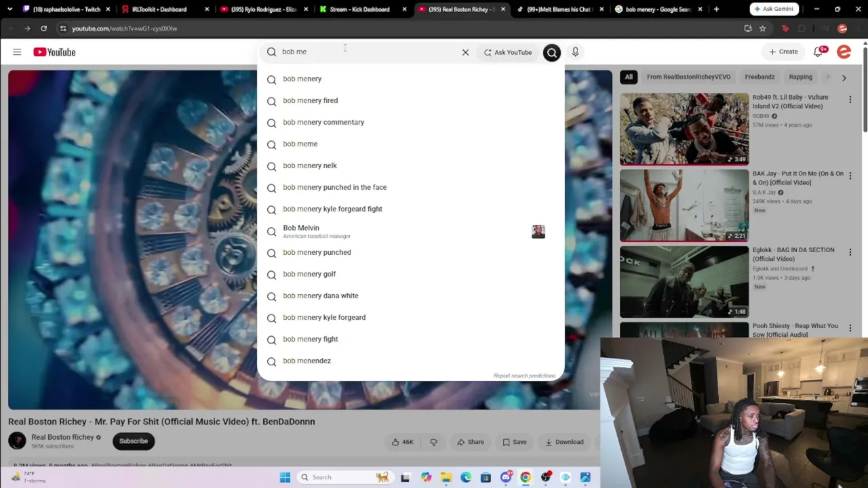Select the All filter chip

629,77
